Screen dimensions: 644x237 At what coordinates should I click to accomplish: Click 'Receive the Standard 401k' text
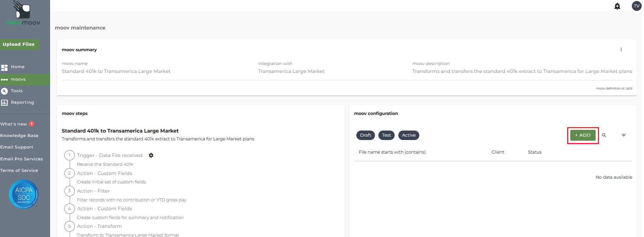(x=105, y=164)
